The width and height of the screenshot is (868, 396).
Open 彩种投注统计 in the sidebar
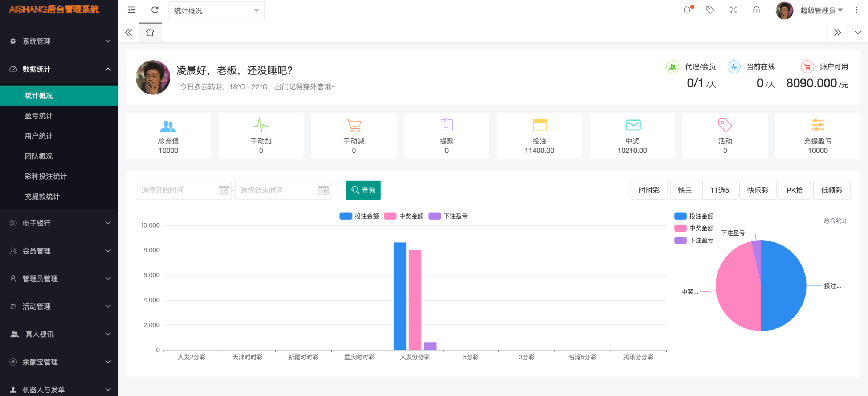point(46,176)
